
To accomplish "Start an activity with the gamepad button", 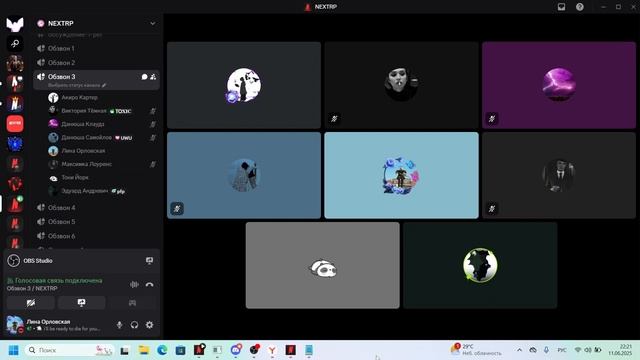I will coord(132,302).
